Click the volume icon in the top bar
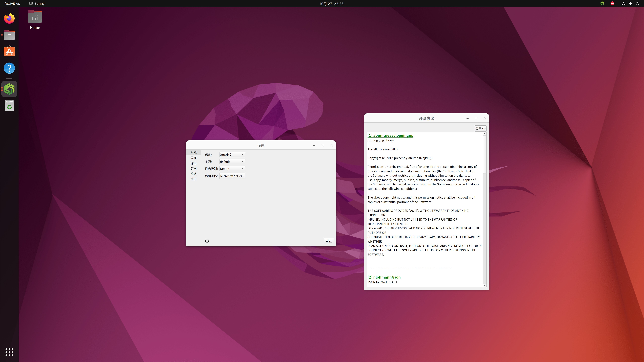The width and height of the screenshot is (644, 362). pyautogui.click(x=631, y=4)
